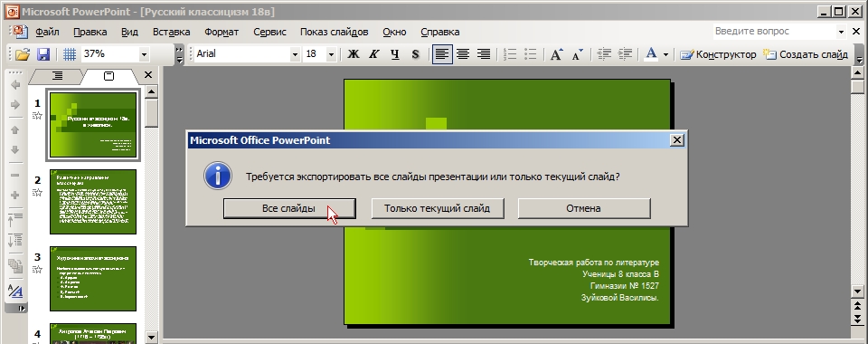Open the Вид menu
This screenshot has width=868, height=344.
click(x=129, y=32)
